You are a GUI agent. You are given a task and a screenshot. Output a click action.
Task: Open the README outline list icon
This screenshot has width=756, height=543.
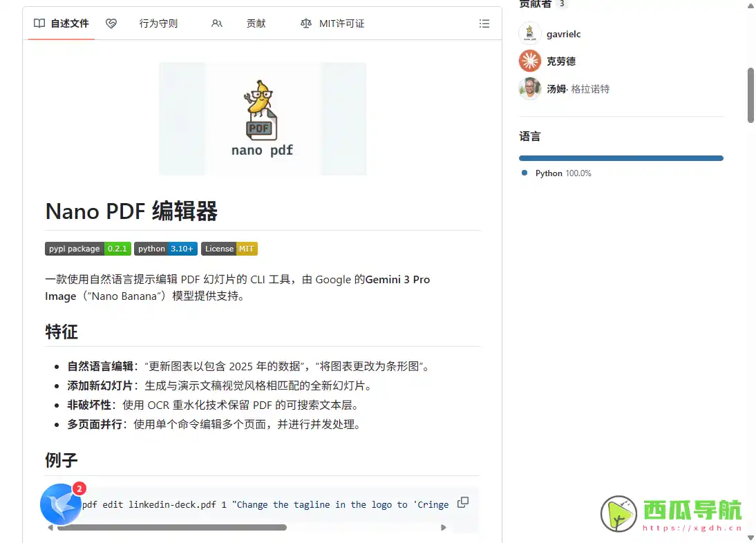[x=484, y=23]
